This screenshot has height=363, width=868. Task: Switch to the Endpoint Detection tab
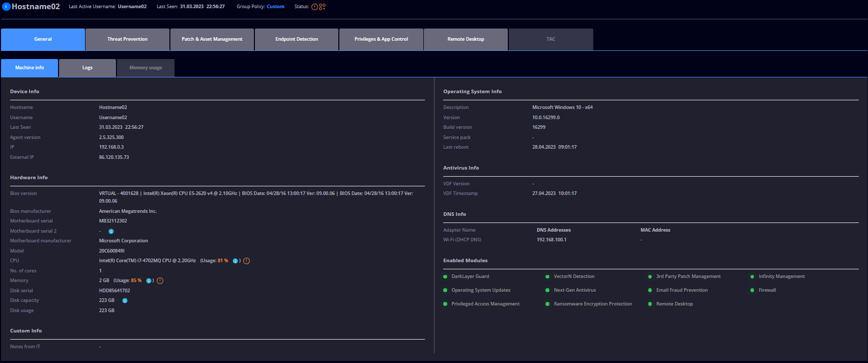click(297, 39)
